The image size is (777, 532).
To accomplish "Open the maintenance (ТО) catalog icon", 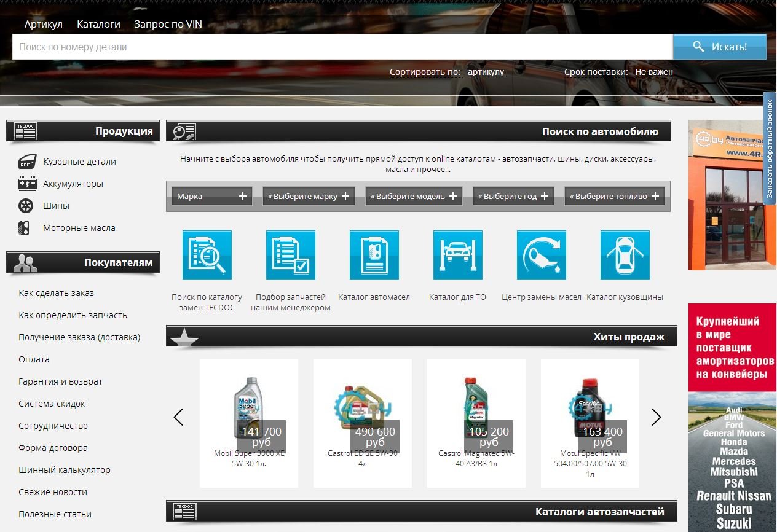I will click(x=458, y=255).
